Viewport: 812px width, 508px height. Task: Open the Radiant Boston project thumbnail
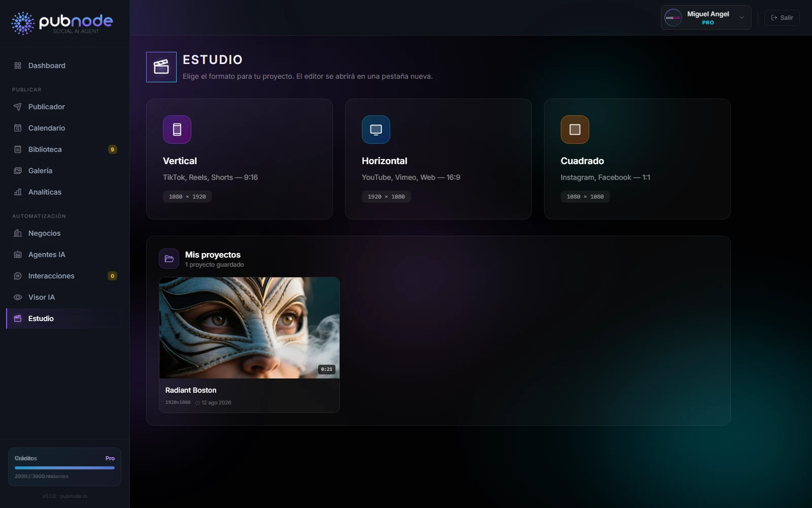coord(249,328)
